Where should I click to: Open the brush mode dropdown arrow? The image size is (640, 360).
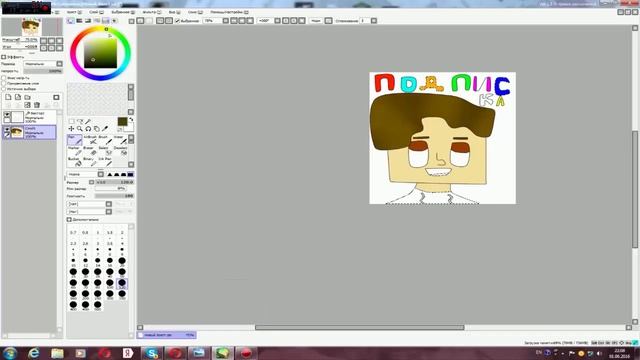point(100,174)
